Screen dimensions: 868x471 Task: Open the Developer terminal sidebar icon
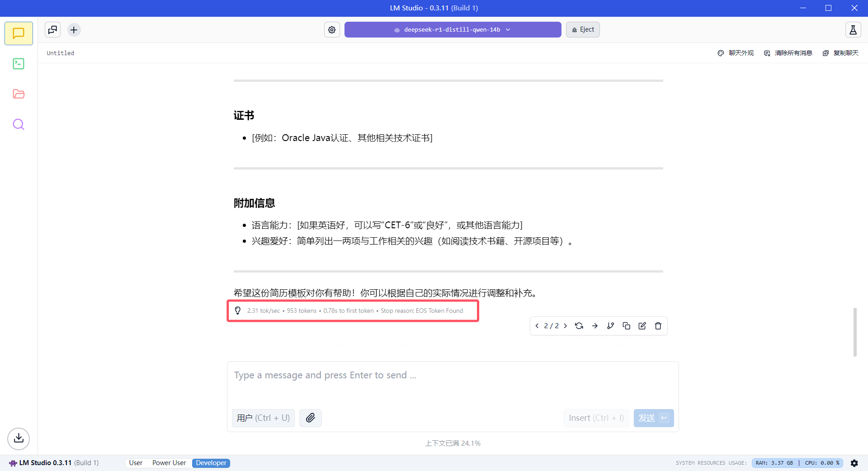tap(19, 64)
